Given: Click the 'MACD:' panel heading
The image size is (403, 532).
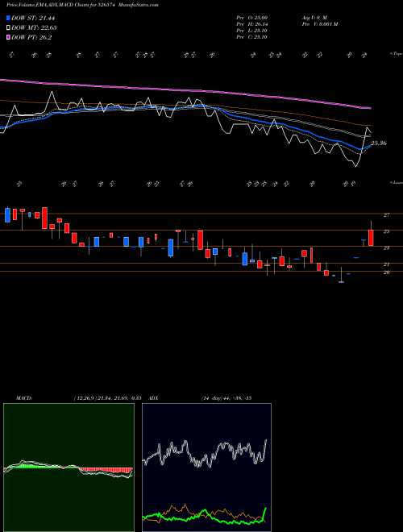Looking at the screenshot, I should pos(23,397).
